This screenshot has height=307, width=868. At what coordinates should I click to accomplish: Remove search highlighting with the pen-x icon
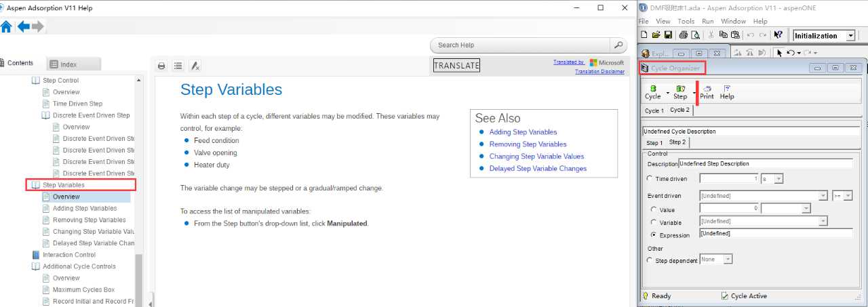(195, 66)
